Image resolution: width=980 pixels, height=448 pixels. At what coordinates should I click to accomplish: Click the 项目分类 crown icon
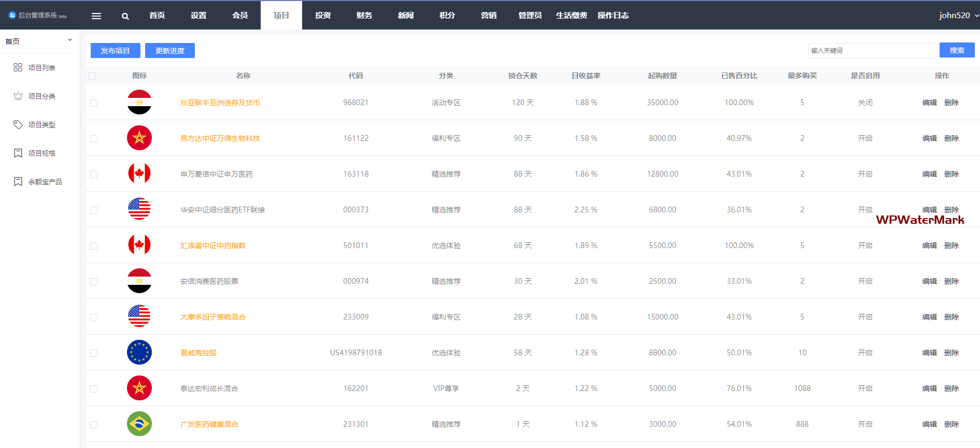pos(18,96)
